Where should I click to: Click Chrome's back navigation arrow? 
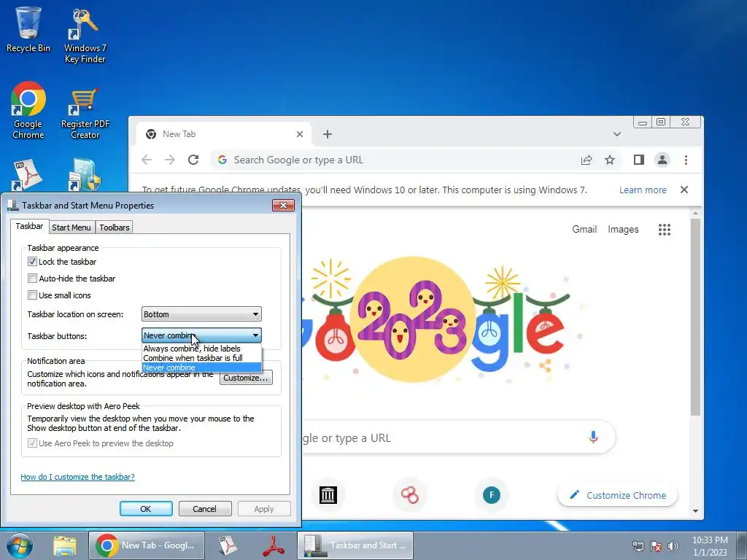pyautogui.click(x=147, y=160)
